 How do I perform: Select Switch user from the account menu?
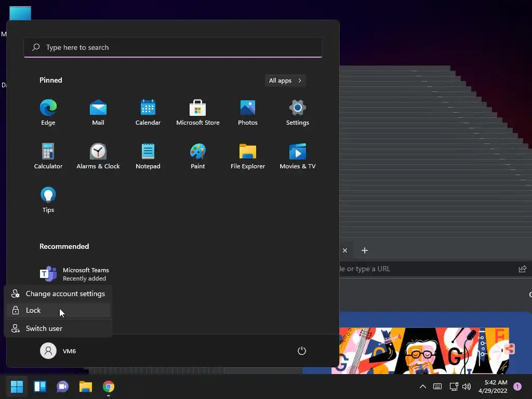(58, 328)
